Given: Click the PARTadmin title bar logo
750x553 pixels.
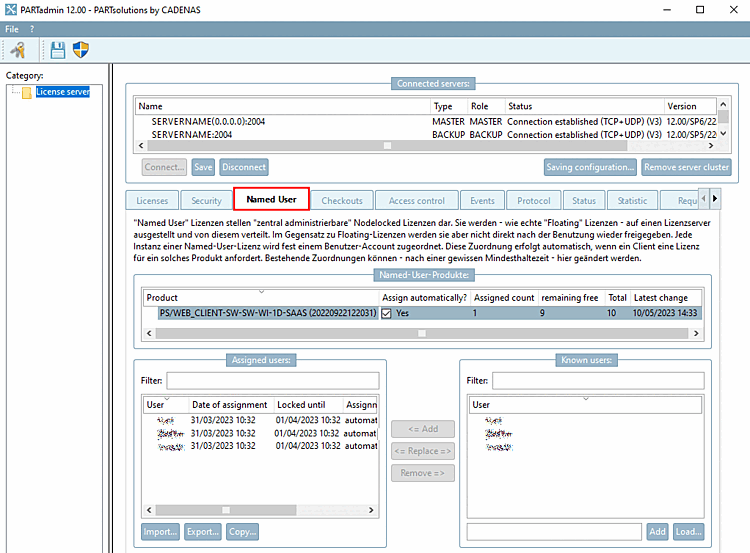Looking at the screenshot, I should pyautogui.click(x=11, y=10).
